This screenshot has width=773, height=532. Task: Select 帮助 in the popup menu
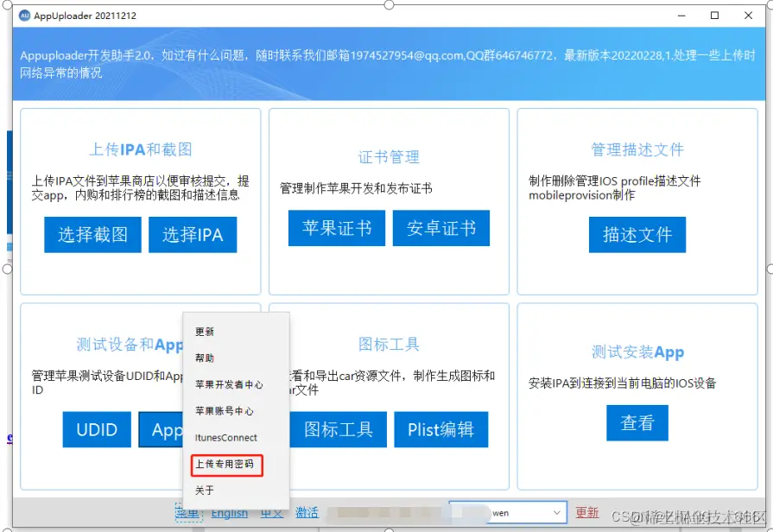(x=205, y=358)
